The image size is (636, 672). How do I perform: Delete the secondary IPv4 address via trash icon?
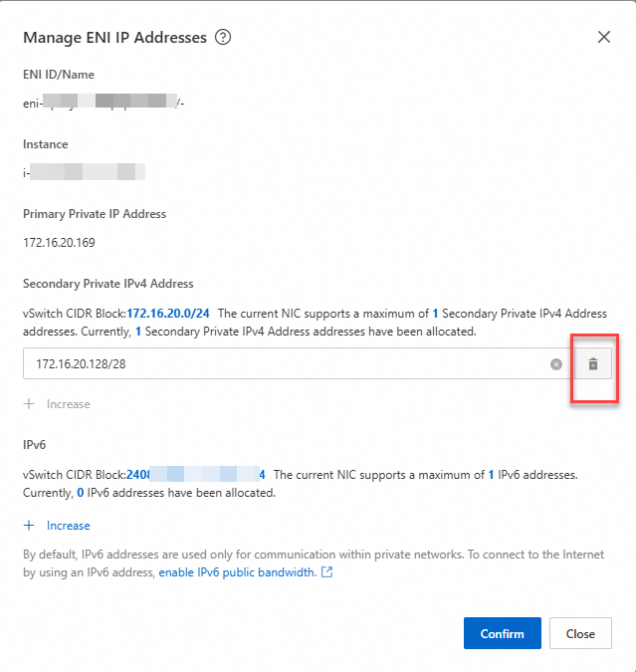(x=593, y=363)
